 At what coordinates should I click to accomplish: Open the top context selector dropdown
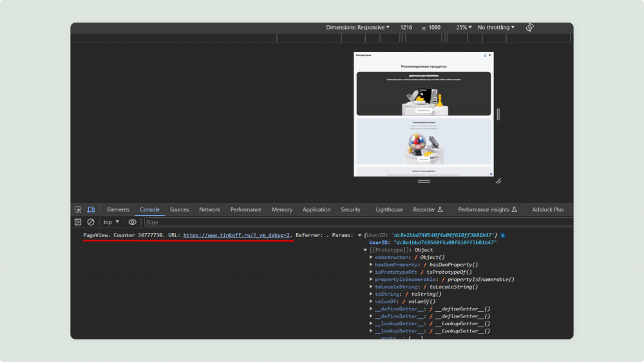[111, 222]
